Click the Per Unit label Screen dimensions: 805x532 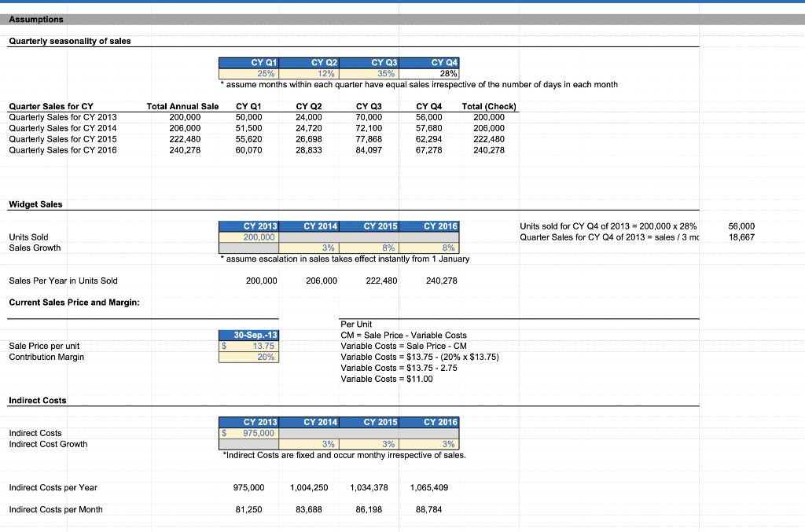tap(356, 325)
